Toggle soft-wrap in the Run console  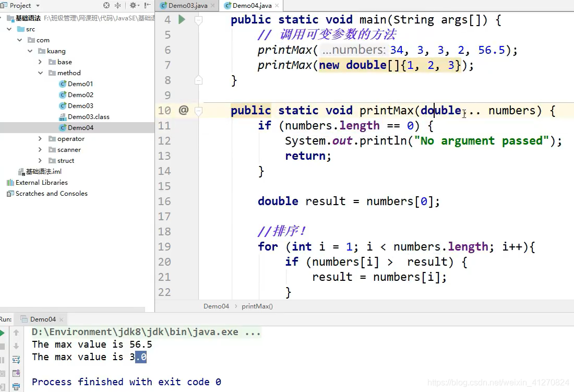point(16,360)
